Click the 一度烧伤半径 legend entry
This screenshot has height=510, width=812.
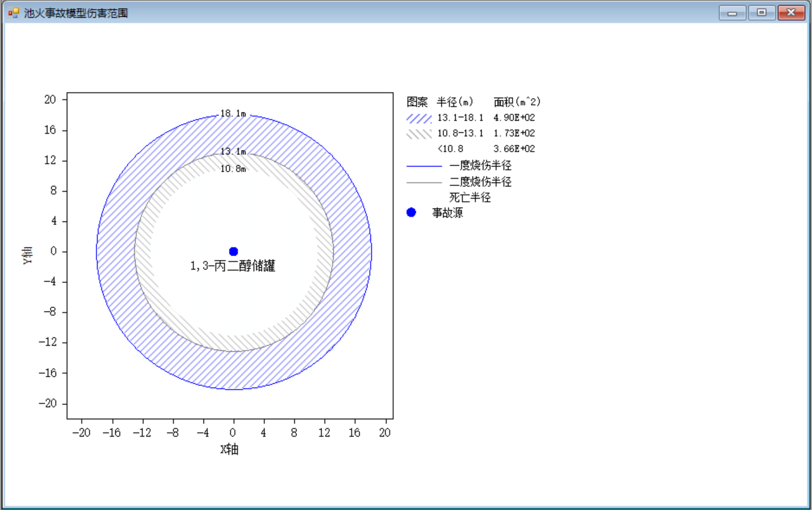click(x=480, y=166)
